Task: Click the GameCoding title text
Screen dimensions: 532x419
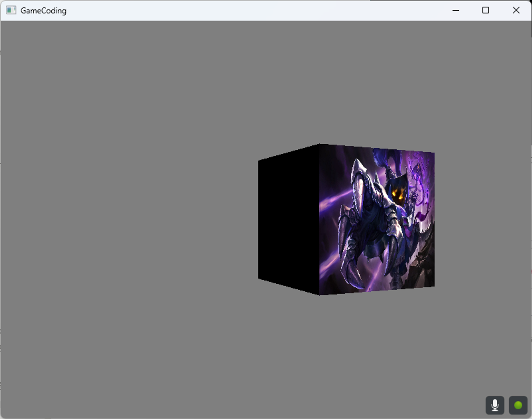Action: click(x=43, y=11)
